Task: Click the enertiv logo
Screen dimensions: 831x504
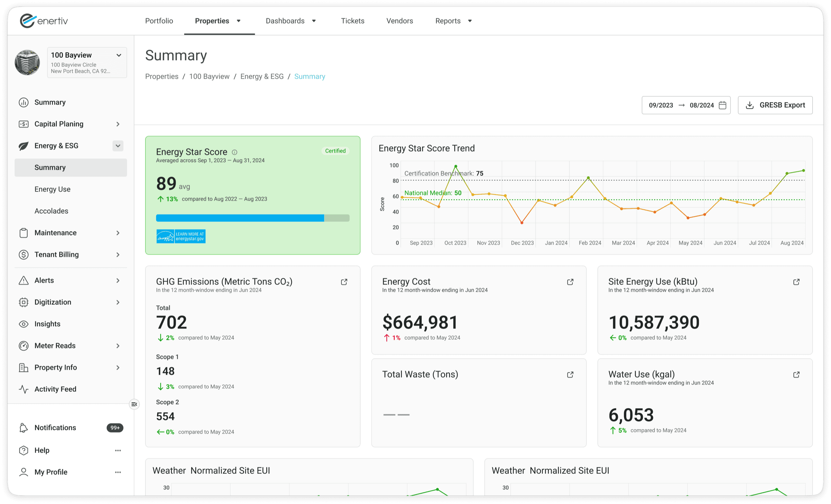Action: click(x=44, y=21)
